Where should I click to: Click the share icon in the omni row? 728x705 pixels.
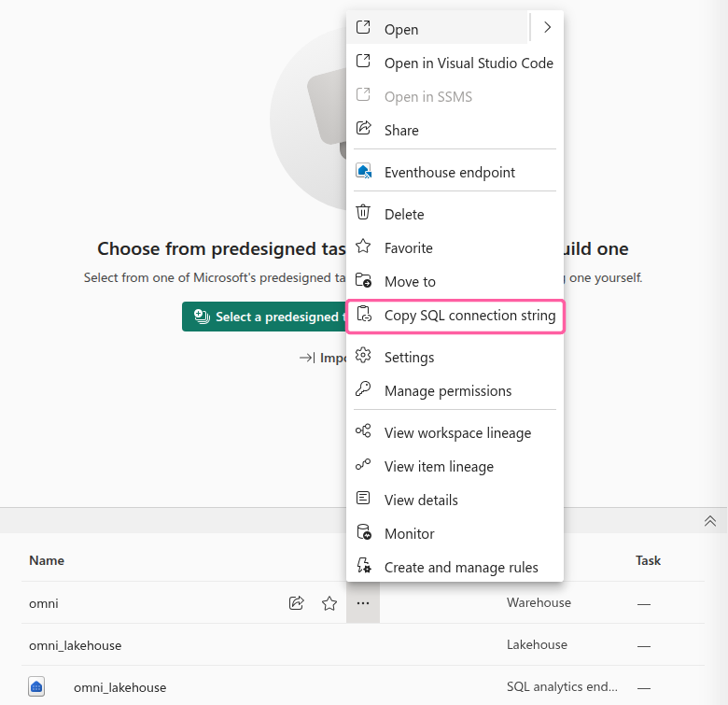[x=296, y=603]
